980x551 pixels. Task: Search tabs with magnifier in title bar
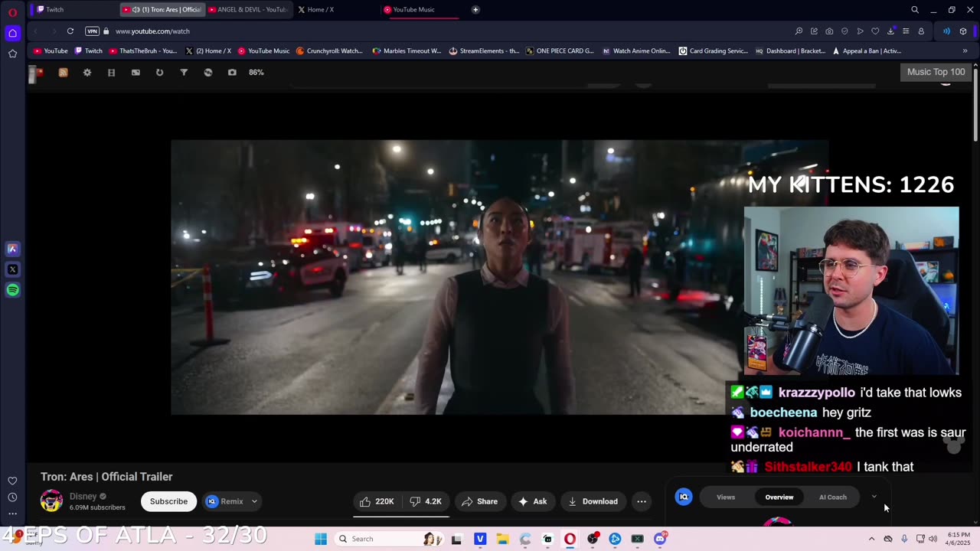[915, 10]
